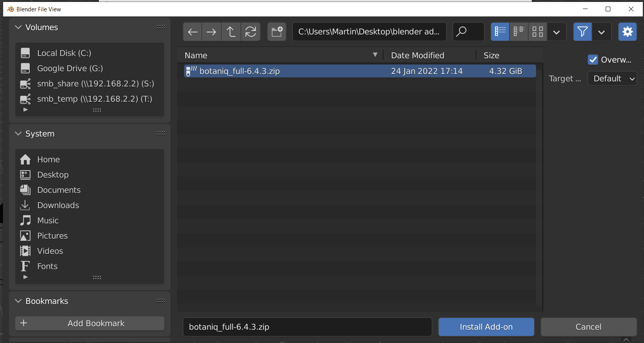Click the System panel drag grip dots
Screen dimensions: 644x343
point(161,133)
